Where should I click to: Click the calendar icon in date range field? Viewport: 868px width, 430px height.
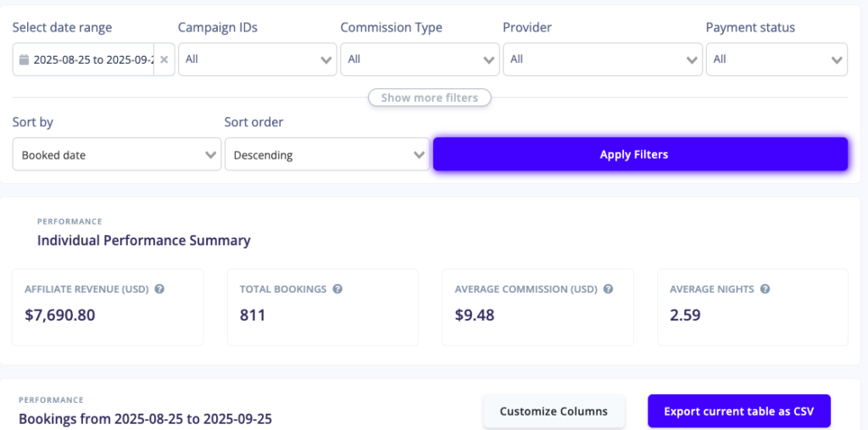pyautogui.click(x=24, y=60)
